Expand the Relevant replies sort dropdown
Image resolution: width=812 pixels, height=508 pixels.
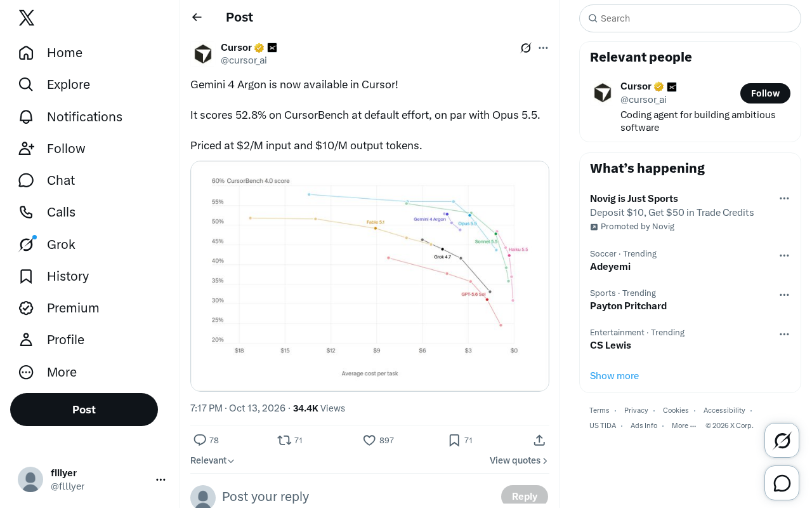[x=213, y=460]
